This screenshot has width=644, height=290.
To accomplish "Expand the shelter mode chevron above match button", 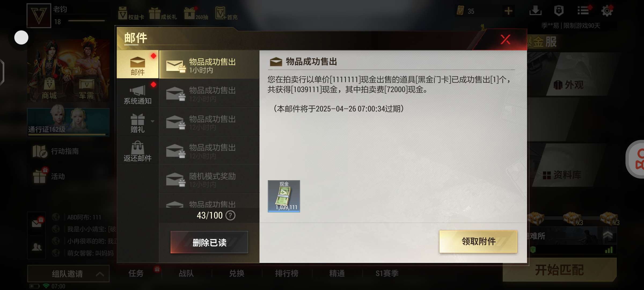I will pyautogui.click(x=608, y=235).
